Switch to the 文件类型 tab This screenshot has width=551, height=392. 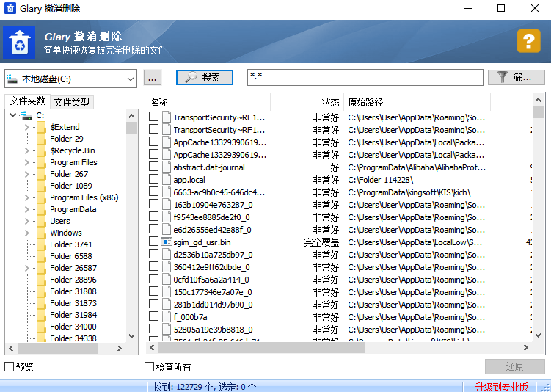pyautogui.click(x=72, y=102)
